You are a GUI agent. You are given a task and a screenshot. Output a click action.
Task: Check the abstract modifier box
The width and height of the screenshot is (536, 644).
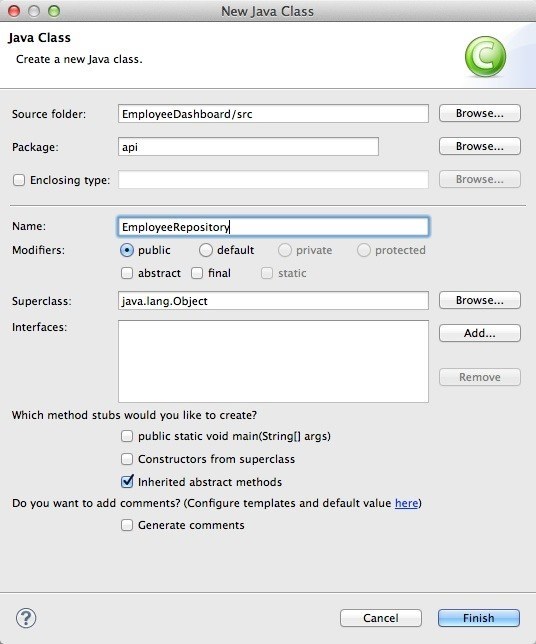[x=127, y=273]
